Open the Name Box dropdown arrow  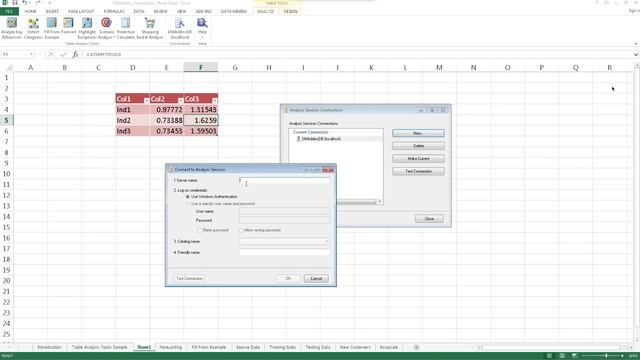point(31,54)
